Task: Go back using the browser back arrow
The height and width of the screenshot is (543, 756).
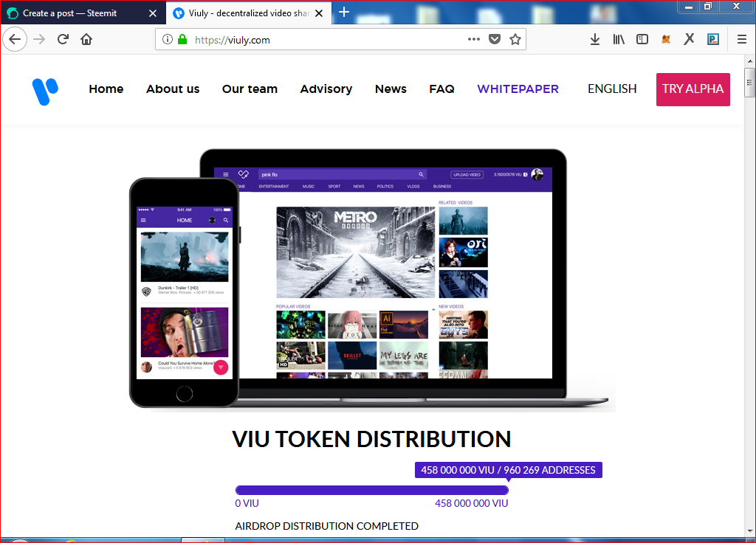Action: (x=15, y=39)
